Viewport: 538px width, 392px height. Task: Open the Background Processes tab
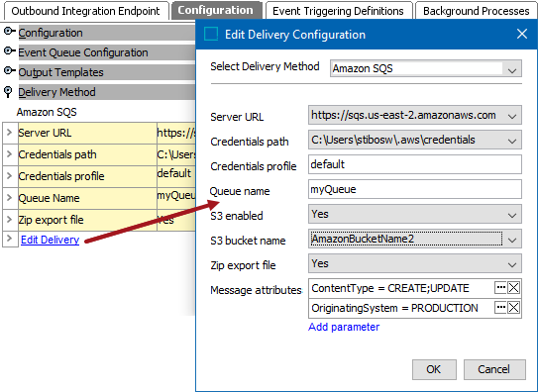click(x=477, y=11)
